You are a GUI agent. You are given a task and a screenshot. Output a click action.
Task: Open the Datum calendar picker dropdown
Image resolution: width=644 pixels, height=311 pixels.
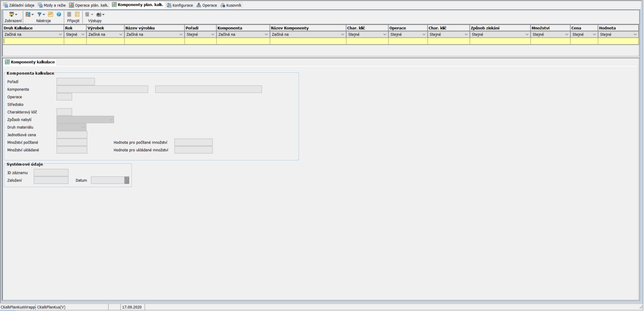coord(127,181)
